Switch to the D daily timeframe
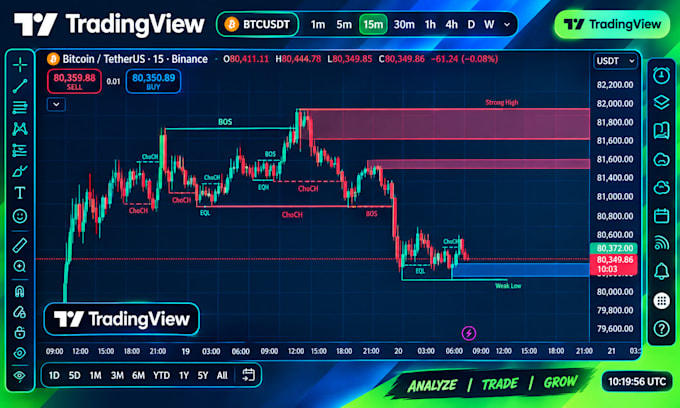 click(471, 25)
